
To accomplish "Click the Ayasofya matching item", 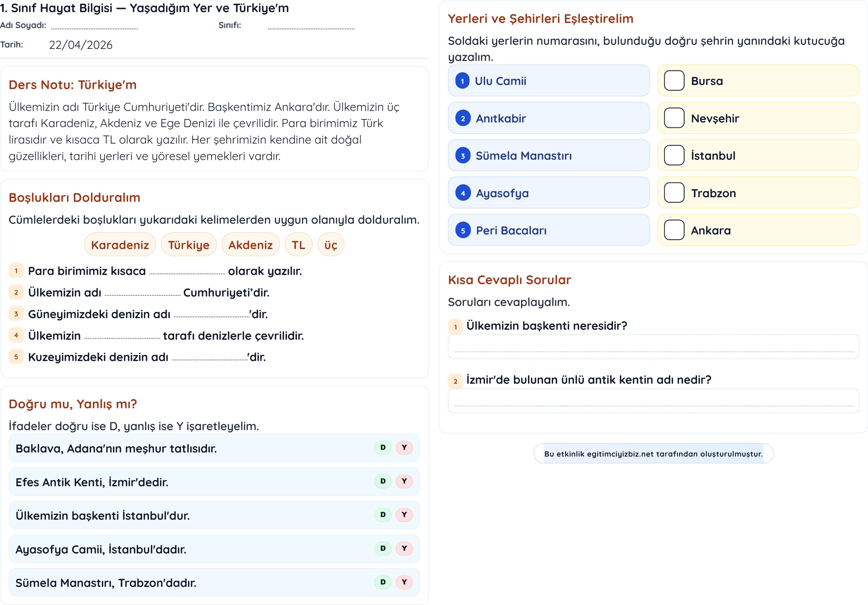I will [x=548, y=193].
